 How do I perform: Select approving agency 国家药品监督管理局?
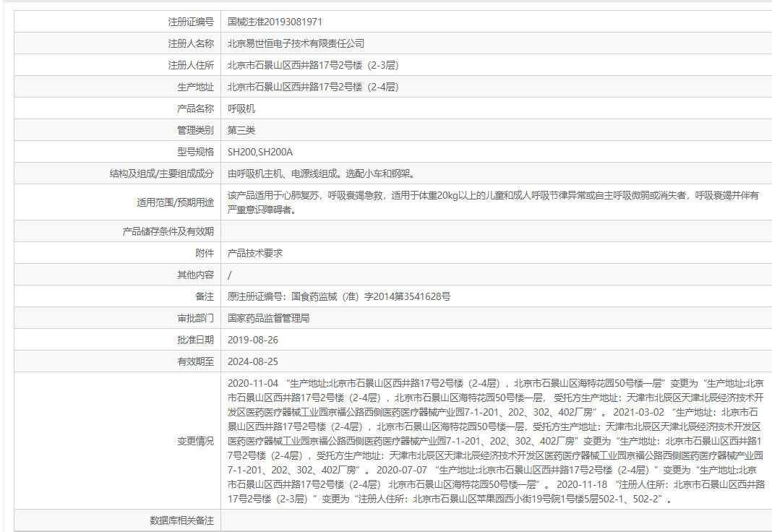click(x=268, y=318)
